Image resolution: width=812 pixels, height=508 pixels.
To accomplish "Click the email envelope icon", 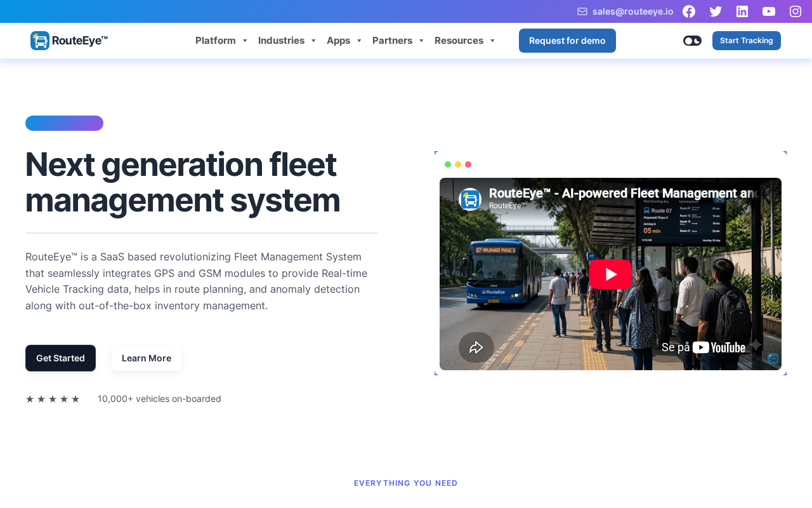I will click(x=582, y=11).
